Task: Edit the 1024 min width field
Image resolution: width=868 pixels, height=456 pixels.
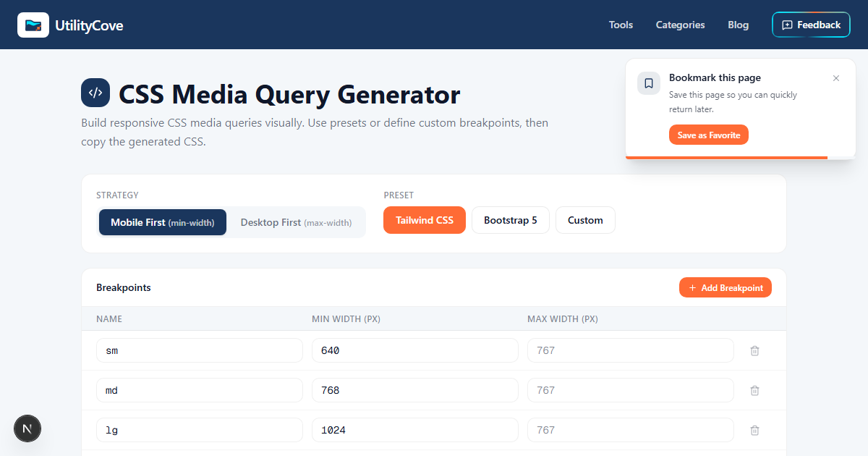Action: coord(415,430)
